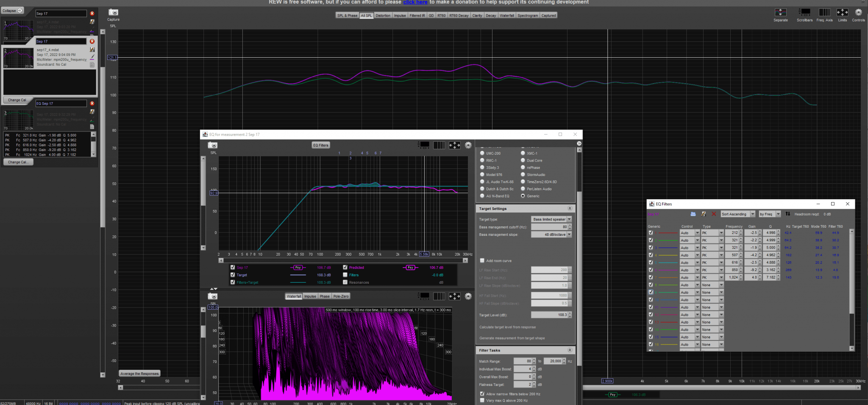
Task: Click frequency axis icon in EQ graph toolbar
Action: (439, 145)
